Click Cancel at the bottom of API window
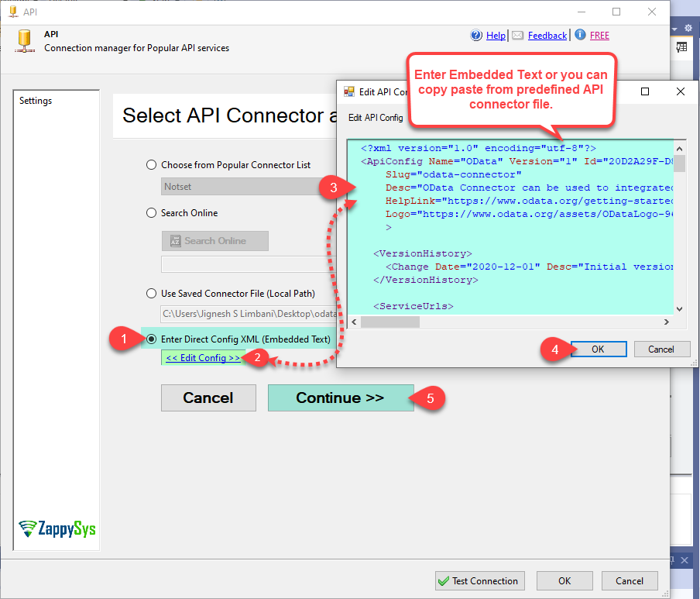Screen dimensions: 700x599 tap(630, 580)
